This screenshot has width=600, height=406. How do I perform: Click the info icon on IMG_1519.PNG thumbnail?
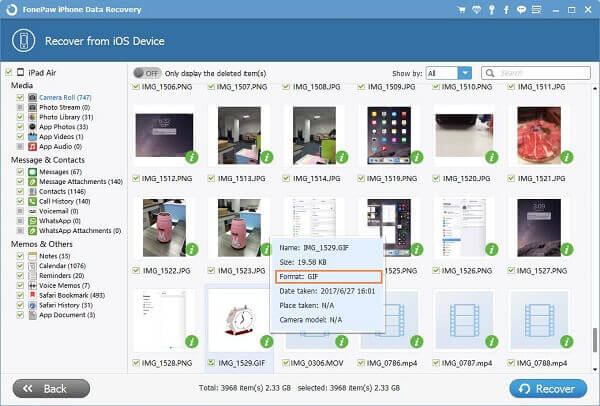417,157
